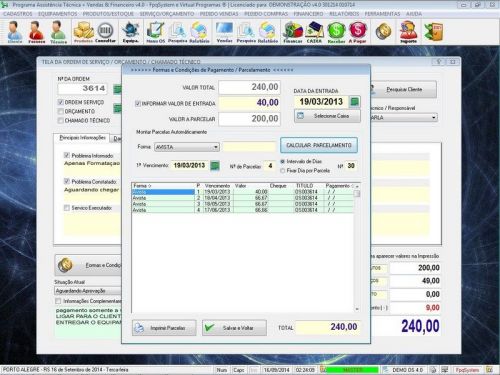The image size is (500, 375).
Task: Select installment row 4 dated 17/06/2013
Action: click(x=243, y=210)
